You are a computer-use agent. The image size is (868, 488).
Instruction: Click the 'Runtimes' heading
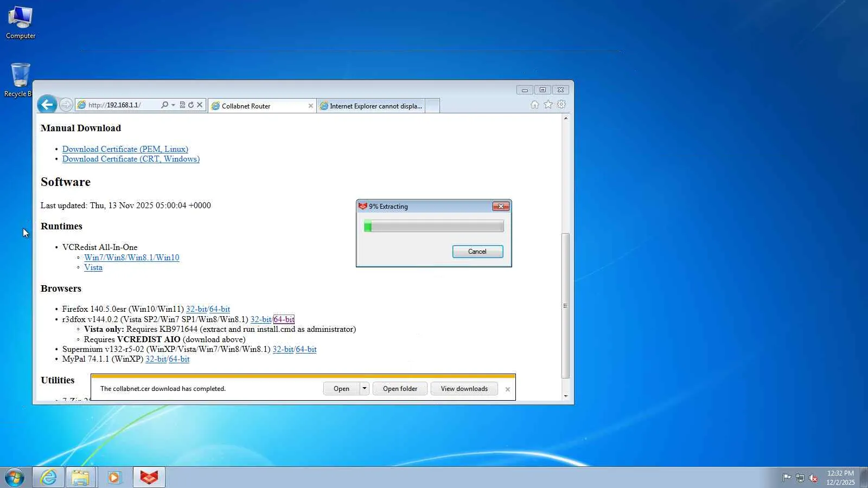[x=61, y=226]
